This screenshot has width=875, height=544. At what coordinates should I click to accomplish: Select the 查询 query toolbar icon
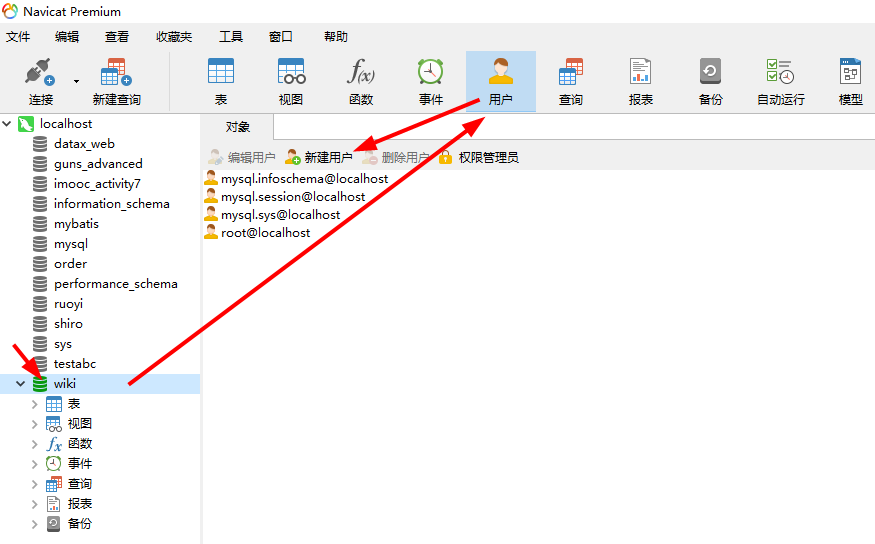click(x=571, y=82)
